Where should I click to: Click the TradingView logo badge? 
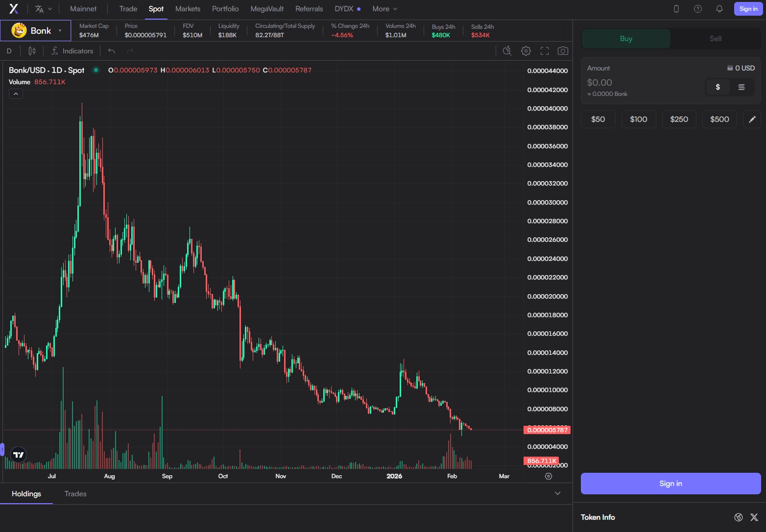tap(18, 455)
